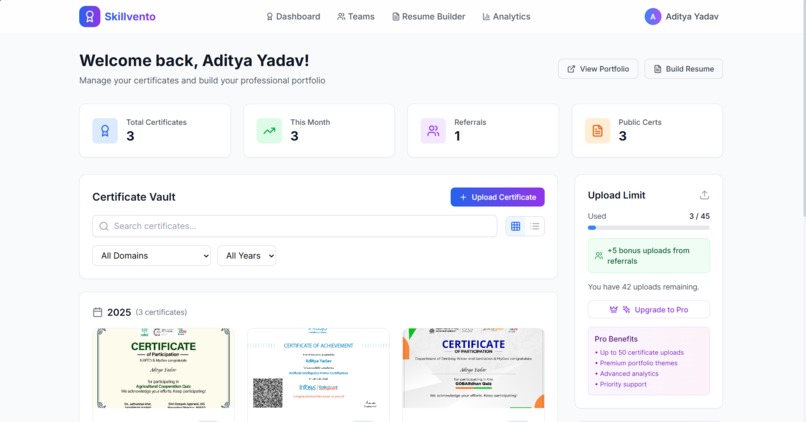Viewport: 806px width, 422px height.
Task: Expand the All Years dropdown
Action: tap(247, 255)
